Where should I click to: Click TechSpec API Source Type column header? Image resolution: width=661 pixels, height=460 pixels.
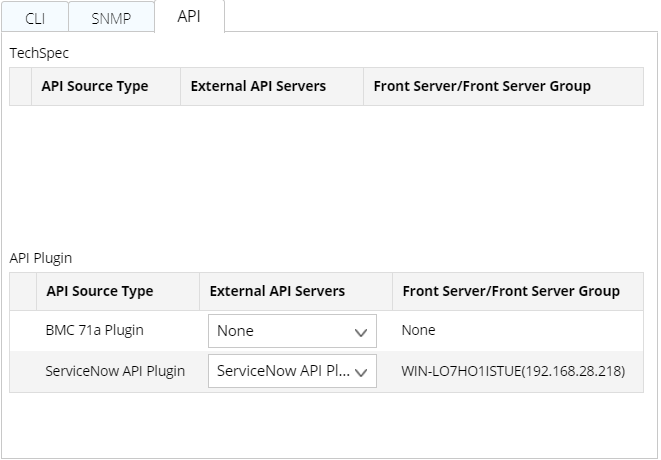(95, 86)
